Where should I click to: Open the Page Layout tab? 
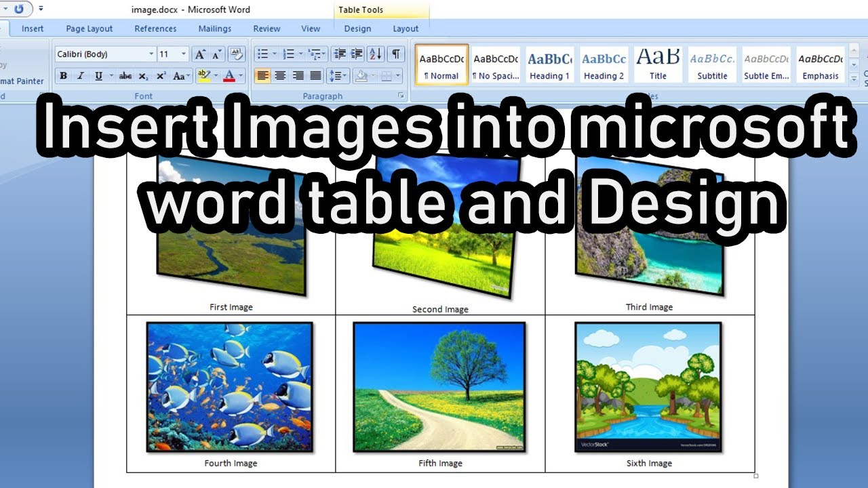tap(90, 28)
